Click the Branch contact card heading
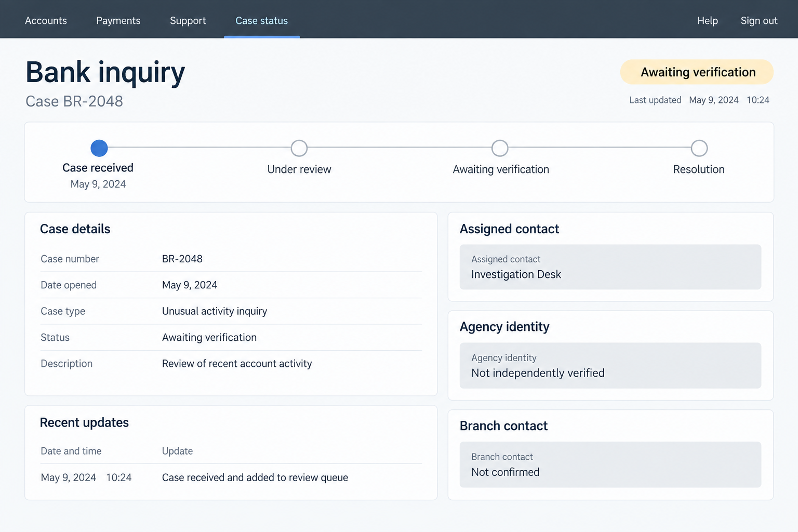 pos(503,426)
